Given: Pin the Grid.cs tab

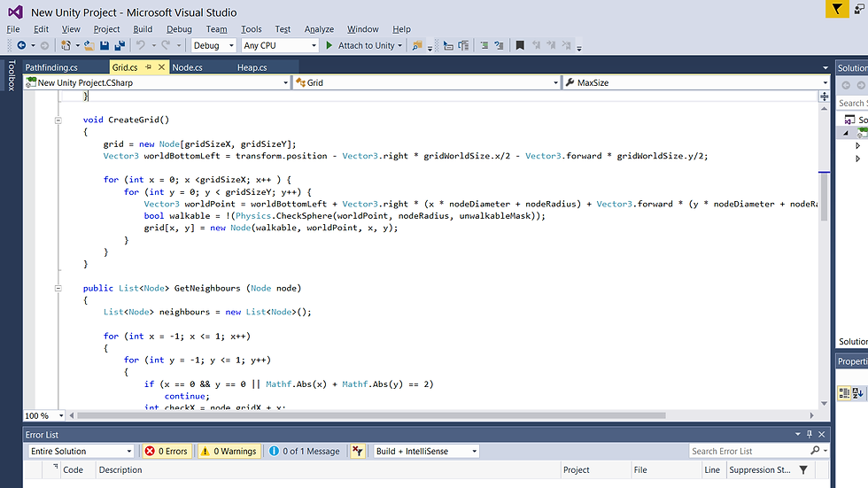Looking at the screenshot, I should (149, 67).
